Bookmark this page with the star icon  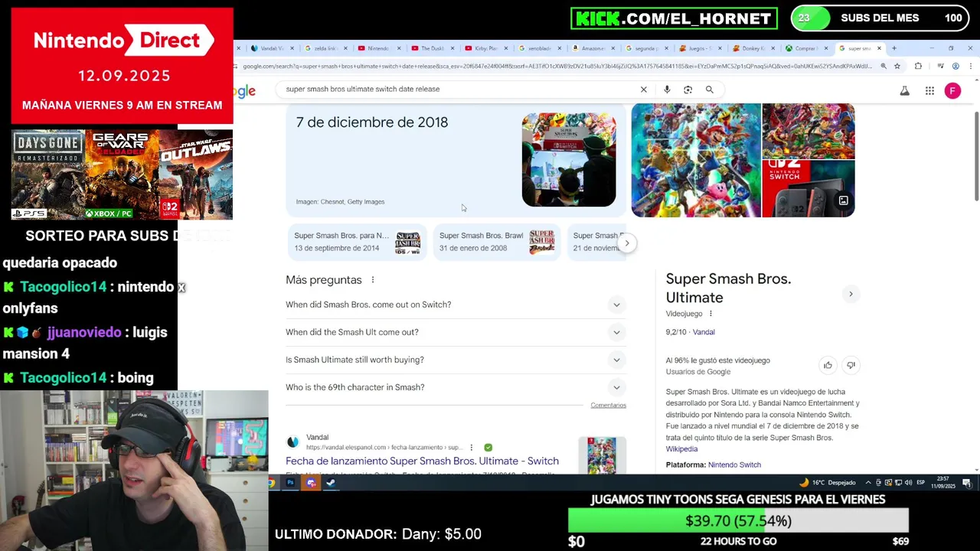tap(897, 67)
